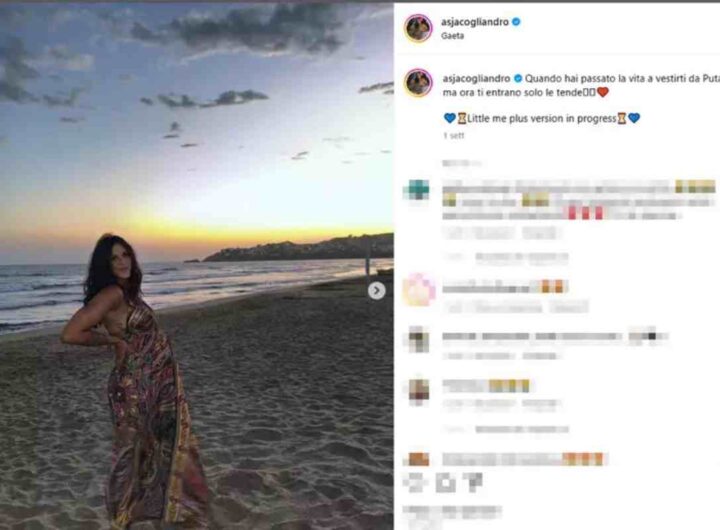Click the asjacogliandro username in the caption
This screenshot has width=720, height=530.
click(476, 79)
